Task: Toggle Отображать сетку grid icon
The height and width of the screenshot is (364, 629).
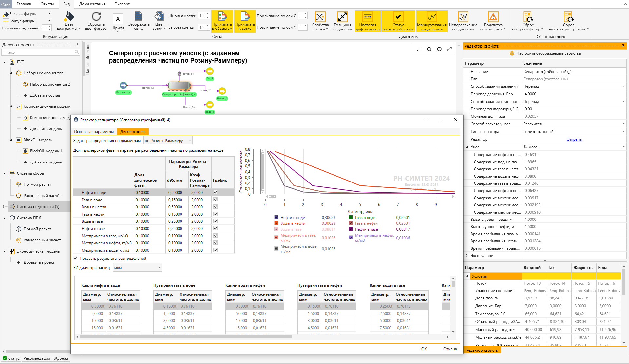Action: coord(139,16)
